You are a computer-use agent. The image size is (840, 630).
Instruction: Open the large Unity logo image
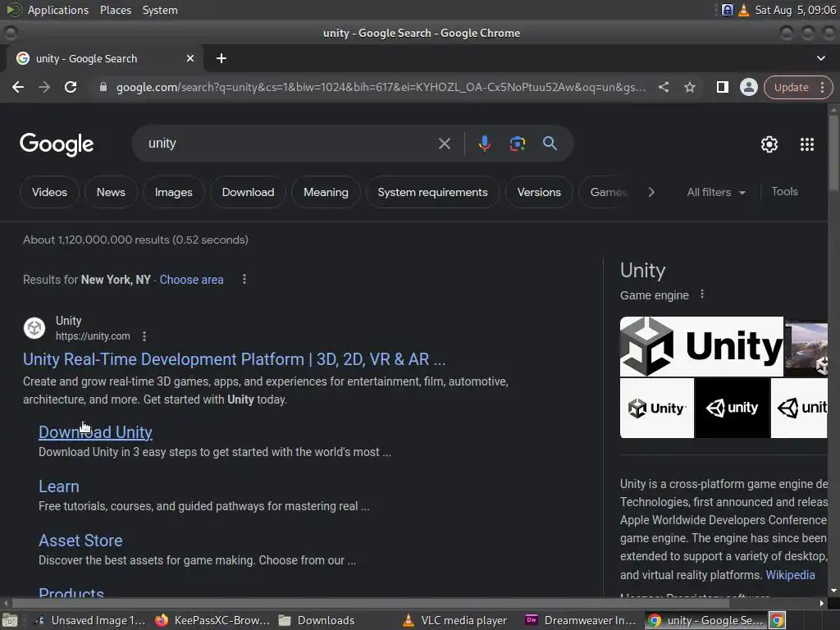point(701,347)
